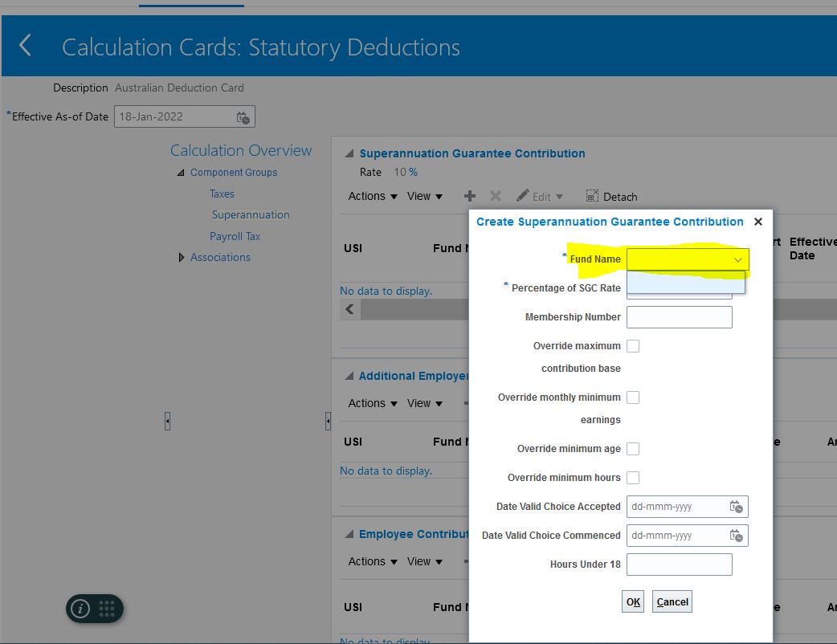Image resolution: width=837 pixels, height=644 pixels.
Task: Check Override minimum hours
Action: pyautogui.click(x=633, y=477)
